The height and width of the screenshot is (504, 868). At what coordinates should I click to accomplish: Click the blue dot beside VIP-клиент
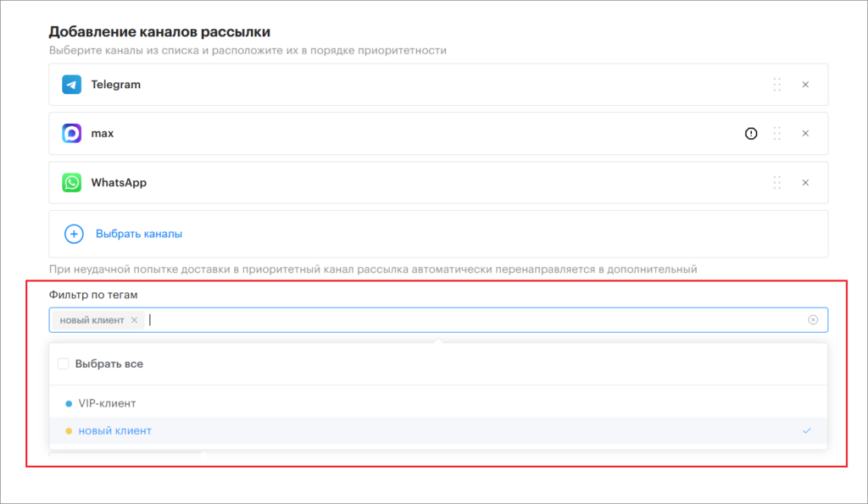[x=69, y=404]
